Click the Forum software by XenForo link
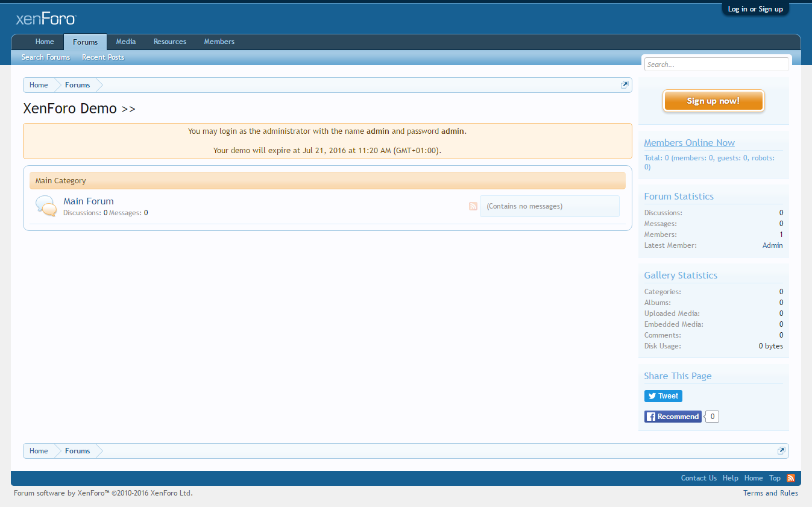 point(103,493)
